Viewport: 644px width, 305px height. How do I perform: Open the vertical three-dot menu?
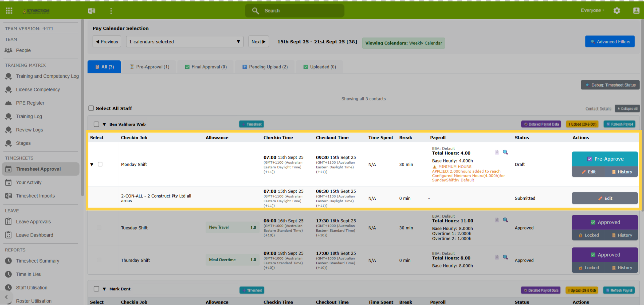pos(111,11)
